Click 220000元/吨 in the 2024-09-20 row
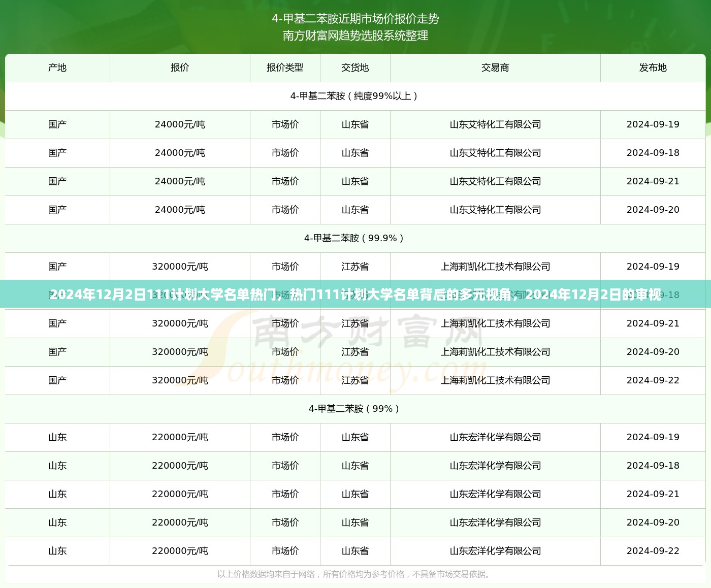 pyautogui.click(x=180, y=522)
